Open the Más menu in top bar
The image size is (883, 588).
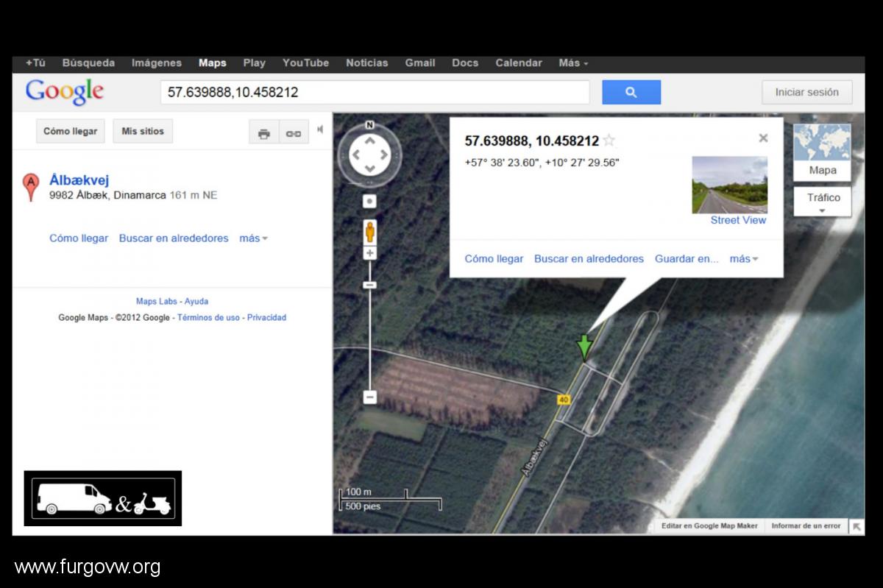tap(573, 63)
